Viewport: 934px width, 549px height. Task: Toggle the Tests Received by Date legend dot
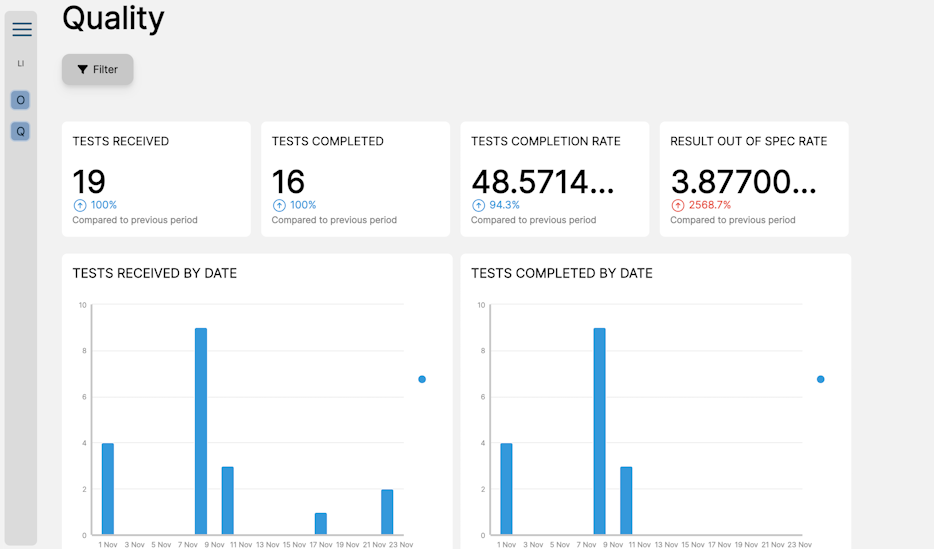coord(422,379)
